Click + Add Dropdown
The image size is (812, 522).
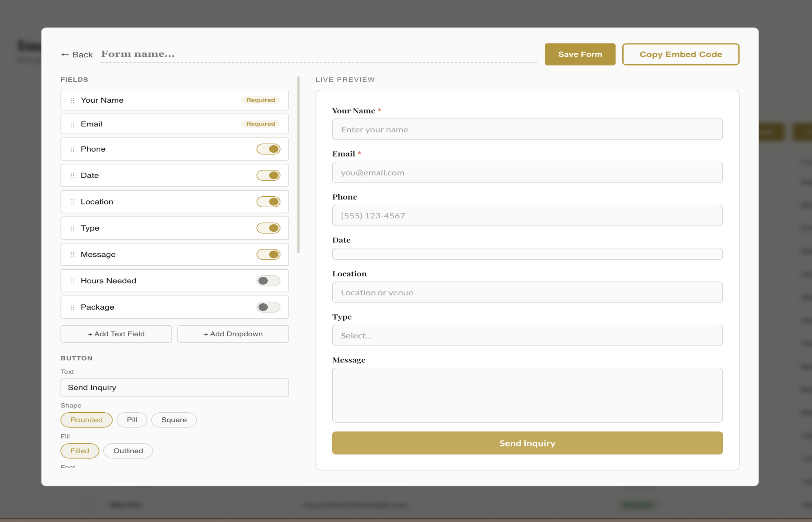tap(233, 334)
